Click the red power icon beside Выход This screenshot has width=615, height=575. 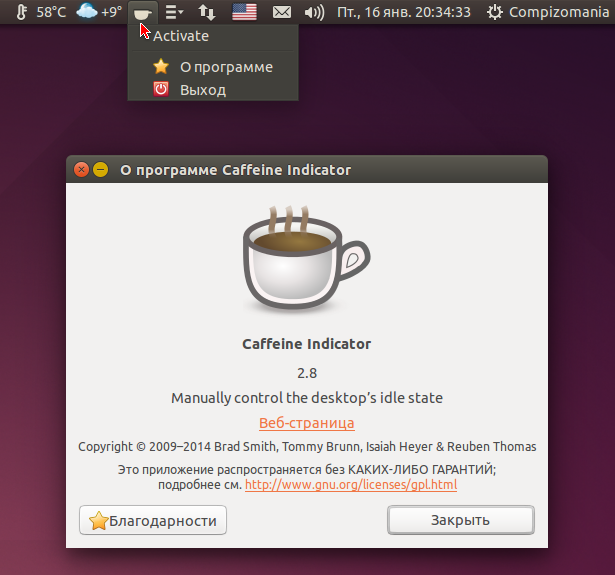point(161,89)
